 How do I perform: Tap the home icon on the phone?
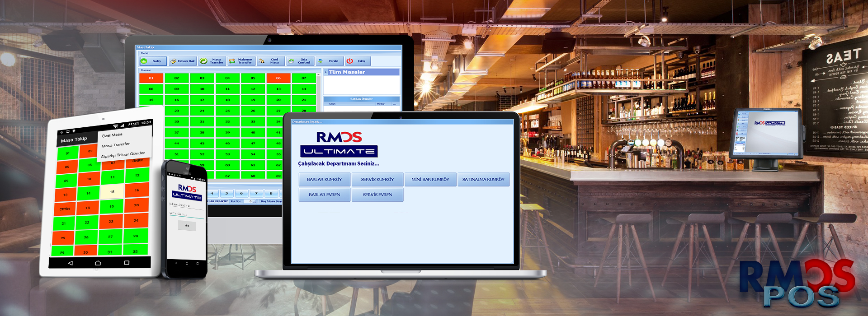click(x=187, y=263)
